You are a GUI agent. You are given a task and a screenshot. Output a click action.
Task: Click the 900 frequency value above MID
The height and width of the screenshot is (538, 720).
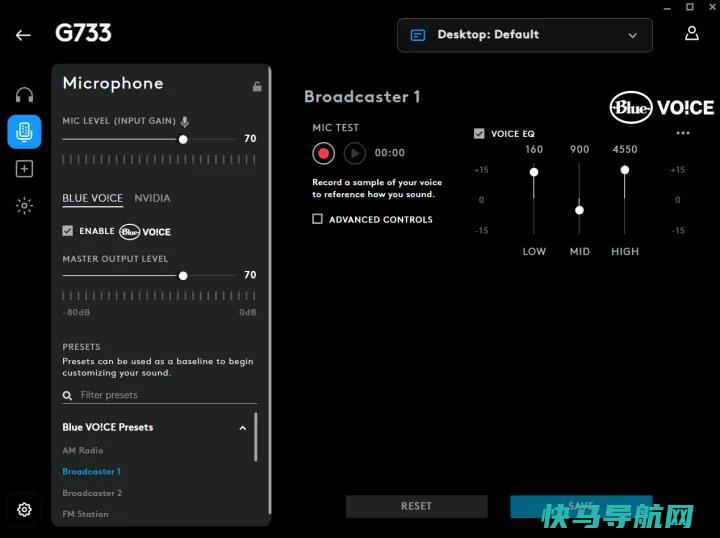[579, 149]
